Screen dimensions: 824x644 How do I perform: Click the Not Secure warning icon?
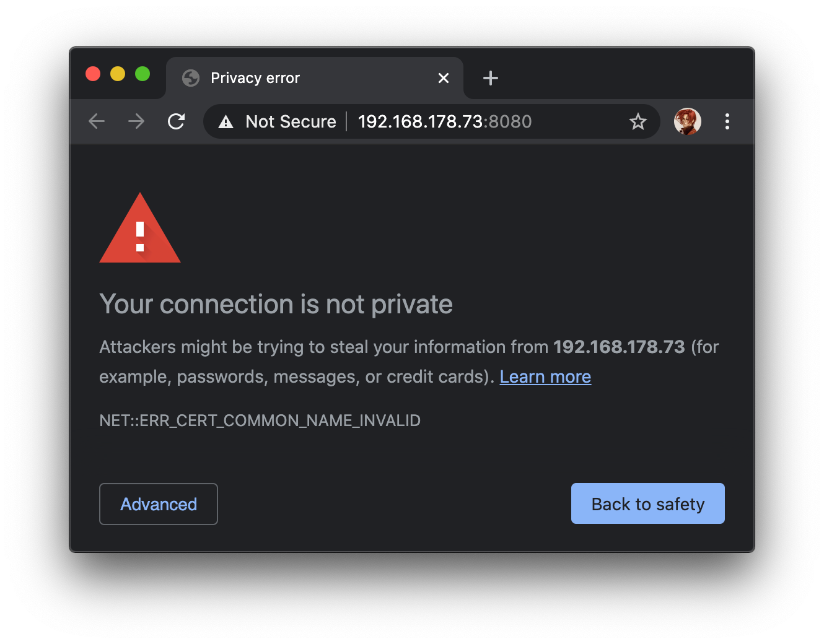coord(225,121)
